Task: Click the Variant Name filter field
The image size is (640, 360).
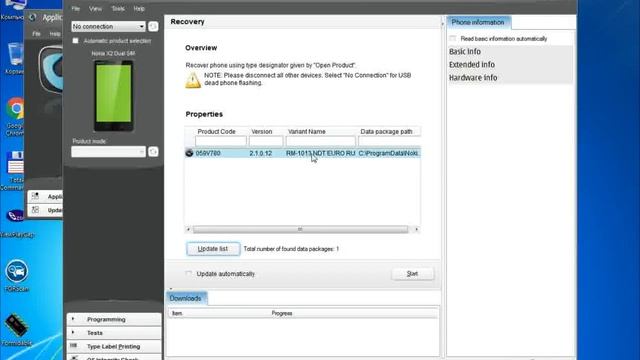Action: point(320,141)
